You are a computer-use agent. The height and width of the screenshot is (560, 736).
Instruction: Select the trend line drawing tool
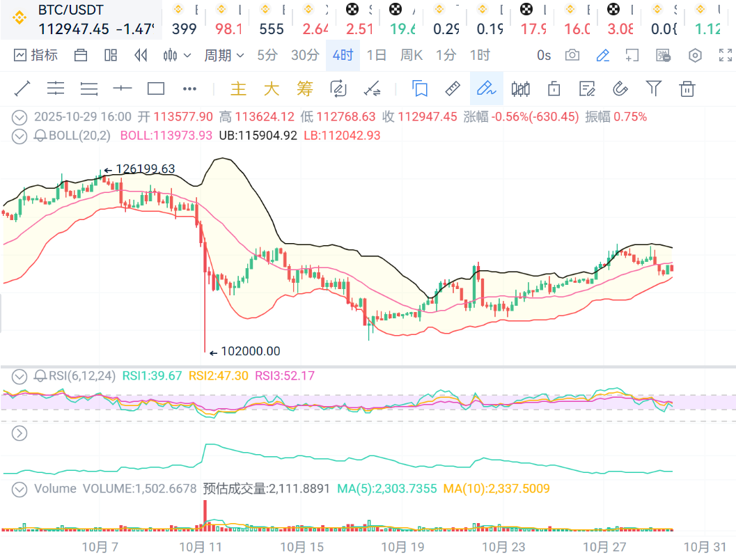click(22, 88)
